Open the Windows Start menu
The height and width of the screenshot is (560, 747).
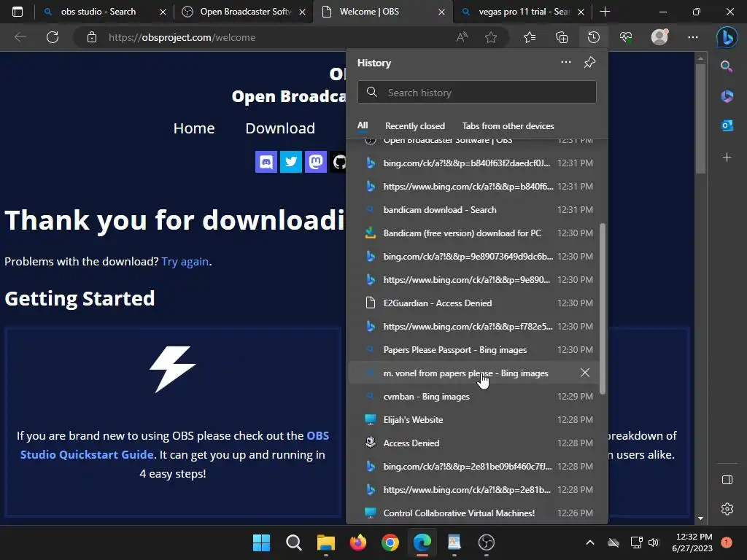[261, 542]
